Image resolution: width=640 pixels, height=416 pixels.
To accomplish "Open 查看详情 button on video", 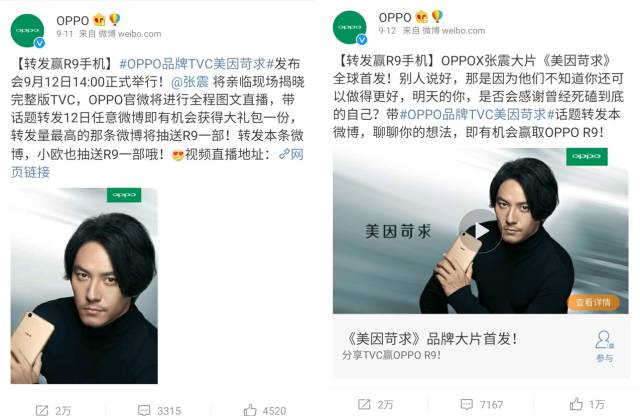I will point(593,303).
